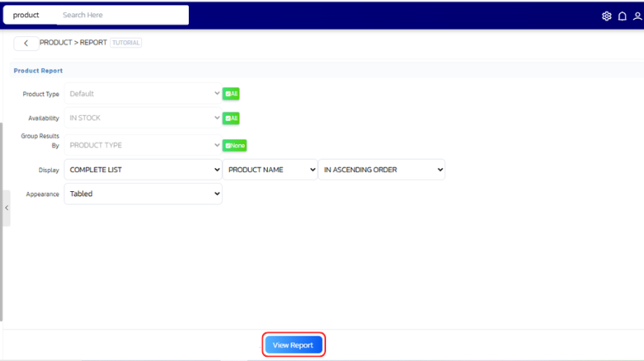Toggle the All checkbox for Product Type
The height and width of the screenshot is (361, 644).
[231, 94]
